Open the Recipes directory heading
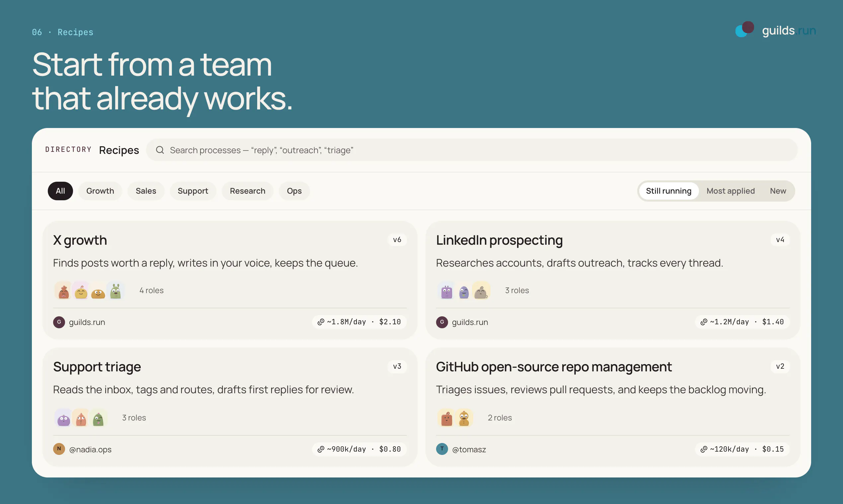843x504 pixels. click(x=119, y=150)
